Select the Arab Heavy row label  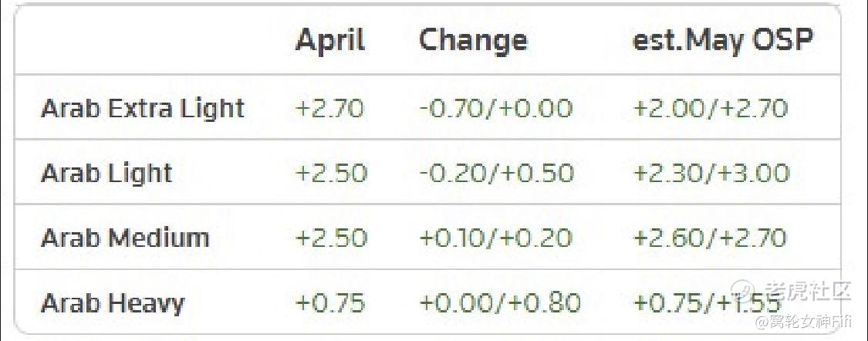[x=113, y=303]
